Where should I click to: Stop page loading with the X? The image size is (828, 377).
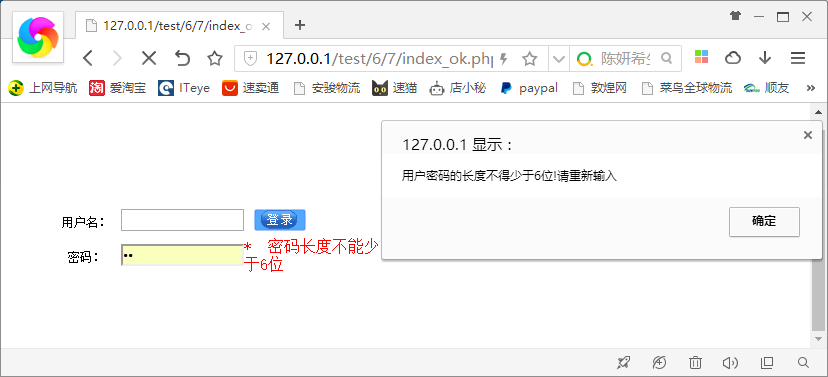tap(149, 58)
